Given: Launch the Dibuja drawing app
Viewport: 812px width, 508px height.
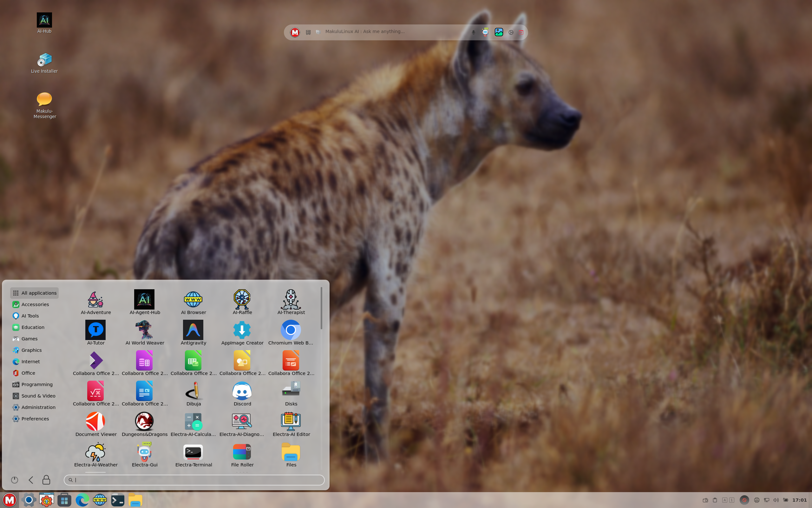Looking at the screenshot, I should click(x=193, y=394).
